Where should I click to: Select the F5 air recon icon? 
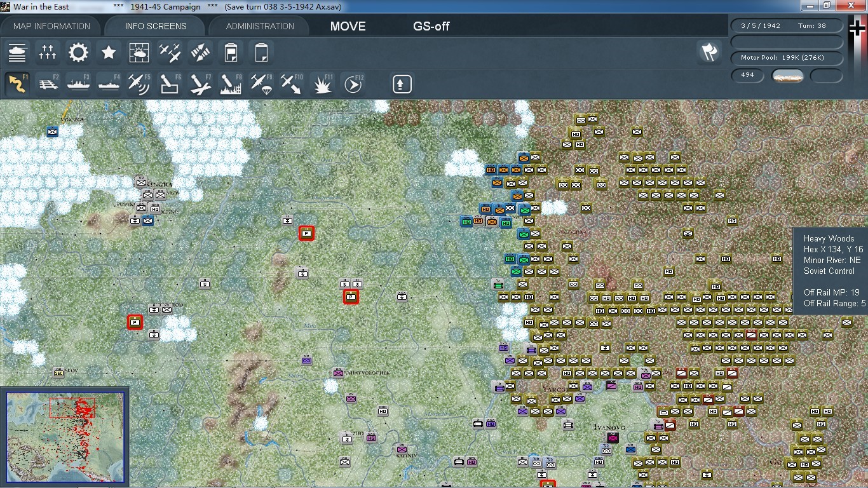pyautogui.click(x=139, y=84)
